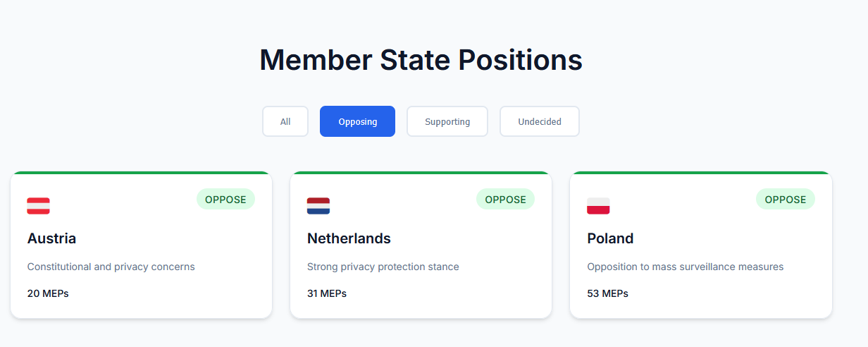Click the OPPOSE badge on Poland card
Viewport: 868px width, 347px height.
[786, 200]
